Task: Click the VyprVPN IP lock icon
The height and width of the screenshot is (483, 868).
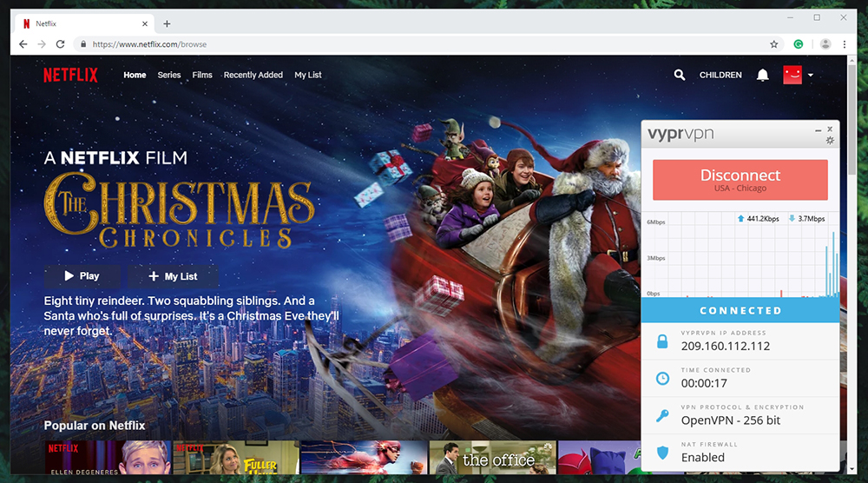Action: point(662,341)
